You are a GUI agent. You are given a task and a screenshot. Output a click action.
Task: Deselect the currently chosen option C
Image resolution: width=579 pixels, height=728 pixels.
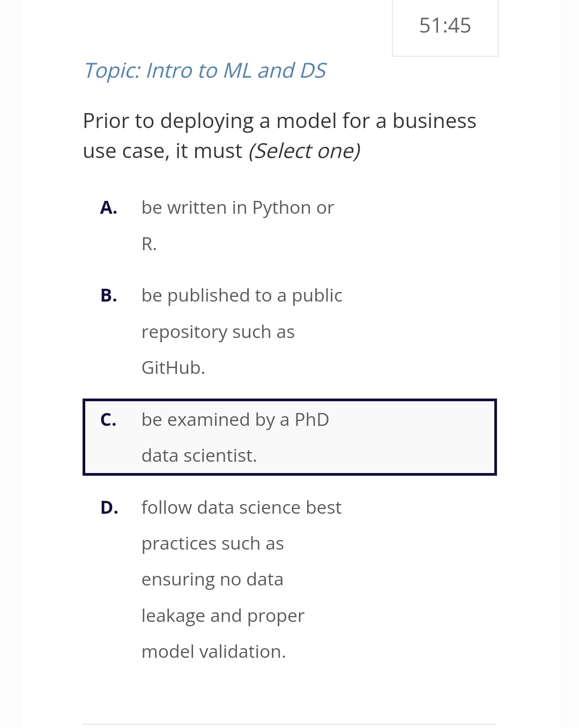click(x=289, y=437)
